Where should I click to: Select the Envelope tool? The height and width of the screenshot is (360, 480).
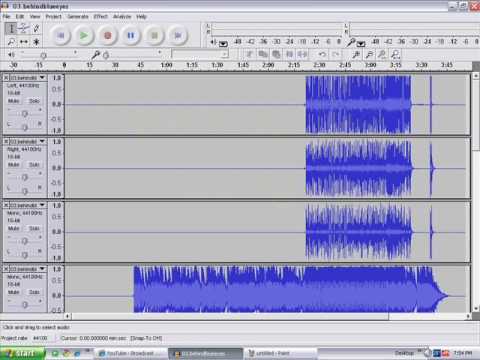[x=24, y=28]
